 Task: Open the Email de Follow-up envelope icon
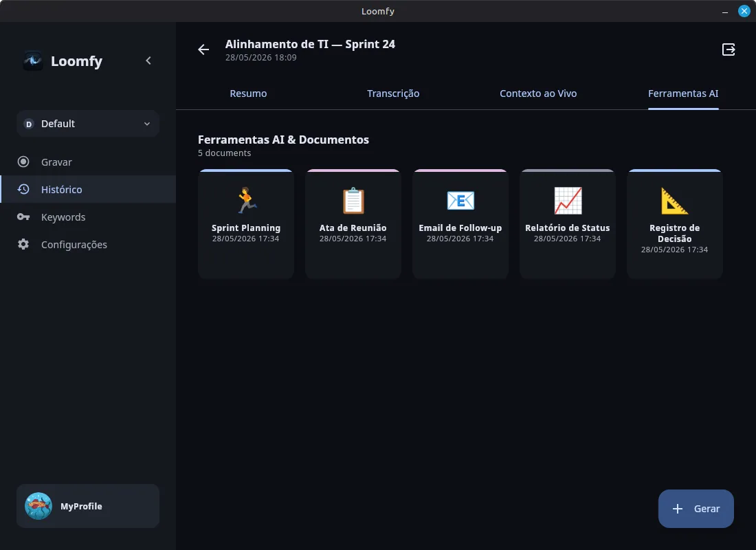[460, 200]
